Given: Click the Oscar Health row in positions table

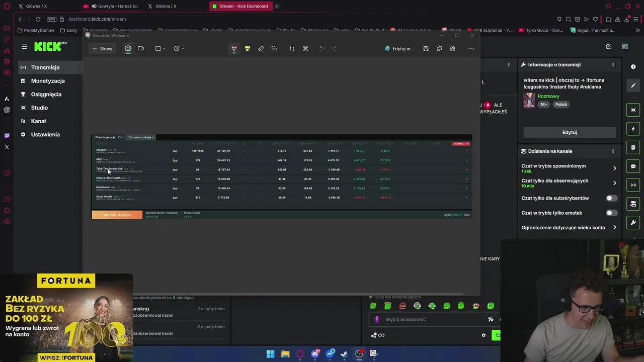Looking at the screenshot, I should (282, 198).
